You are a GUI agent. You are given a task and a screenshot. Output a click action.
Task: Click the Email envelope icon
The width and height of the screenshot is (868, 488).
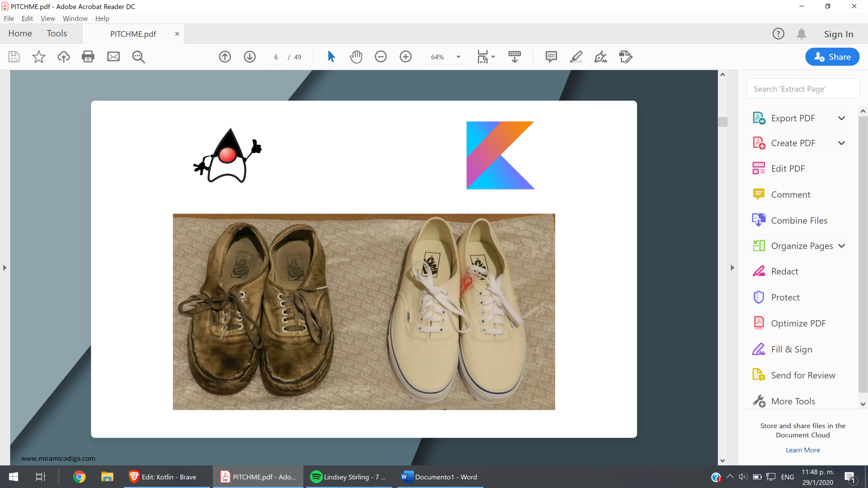[x=113, y=57]
